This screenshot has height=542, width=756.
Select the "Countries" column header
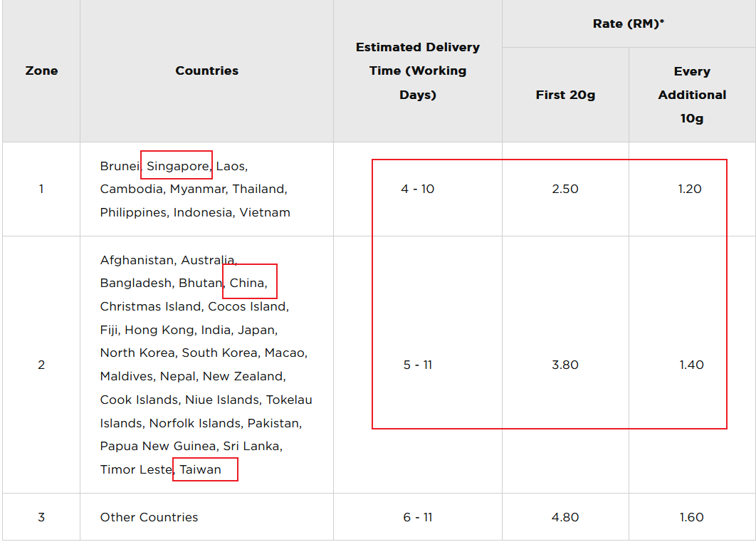click(207, 71)
